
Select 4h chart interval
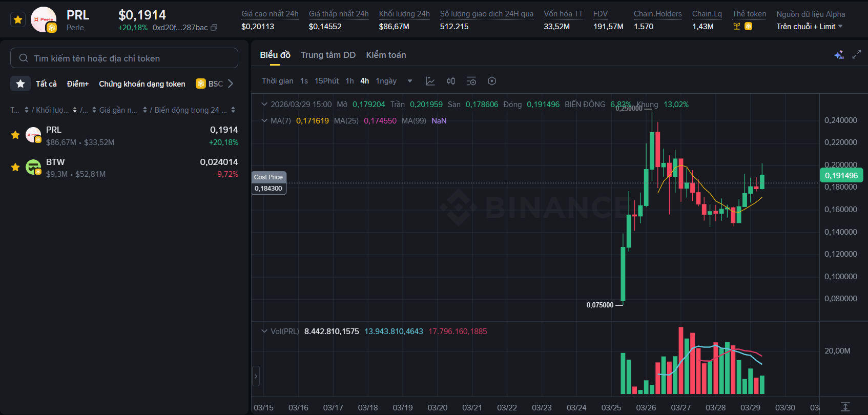pos(364,81)
